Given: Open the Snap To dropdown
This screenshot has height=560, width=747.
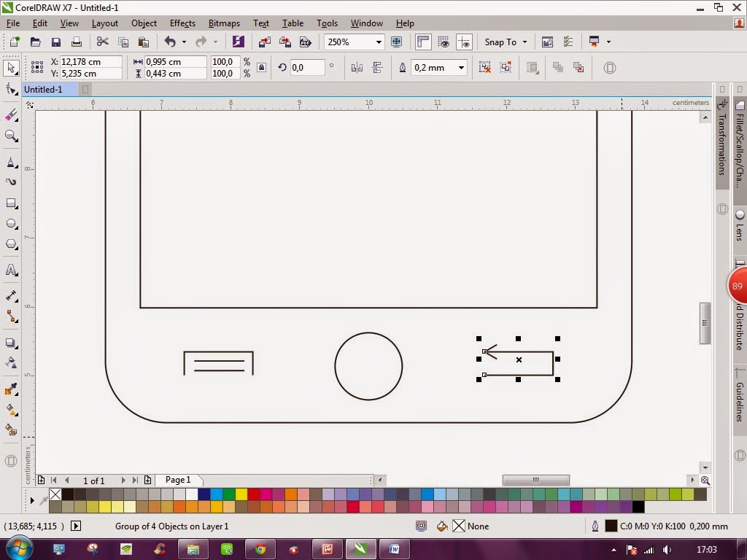Looking at the screenshot, I should pyautogui.click(x=506, y=42).
